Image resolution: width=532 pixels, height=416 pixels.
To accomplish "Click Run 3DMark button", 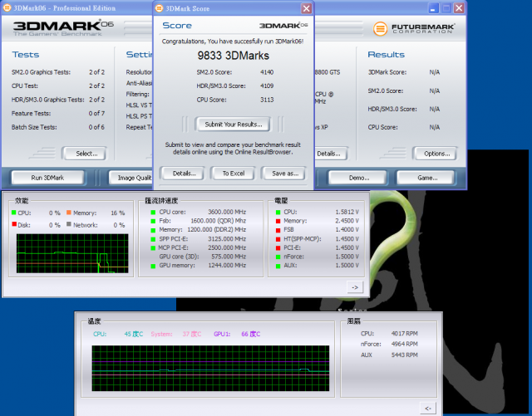I will tap(47, 178).
